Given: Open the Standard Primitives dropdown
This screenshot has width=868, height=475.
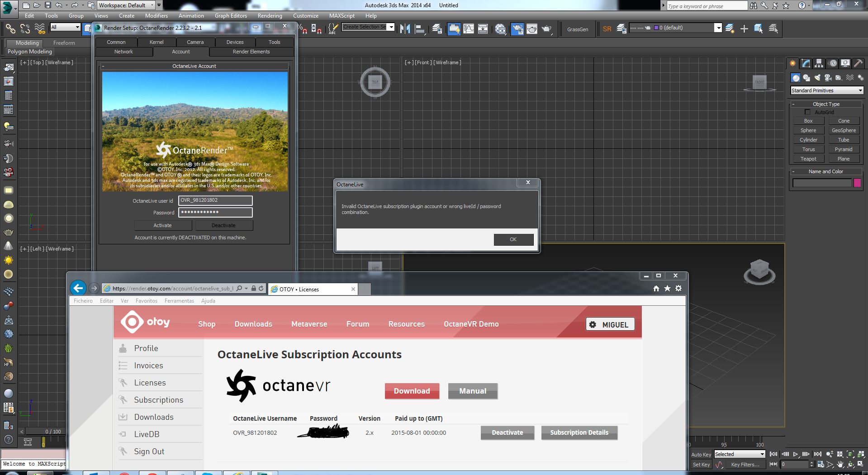Looking at the screenshot, I should [827, 90].
